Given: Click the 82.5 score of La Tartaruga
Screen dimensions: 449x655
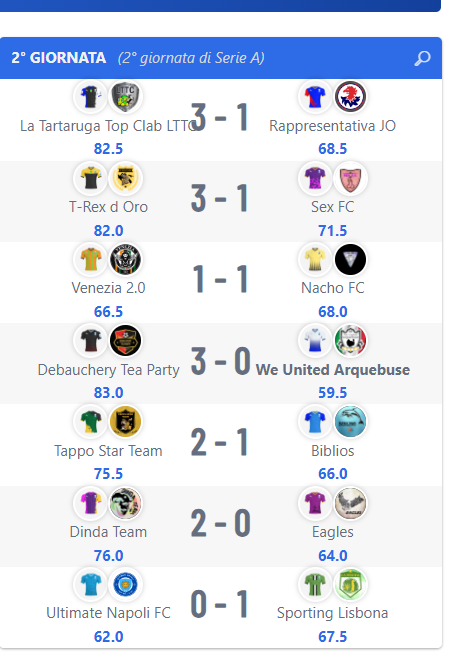Looking at the screenshot, I should (108, 149).
